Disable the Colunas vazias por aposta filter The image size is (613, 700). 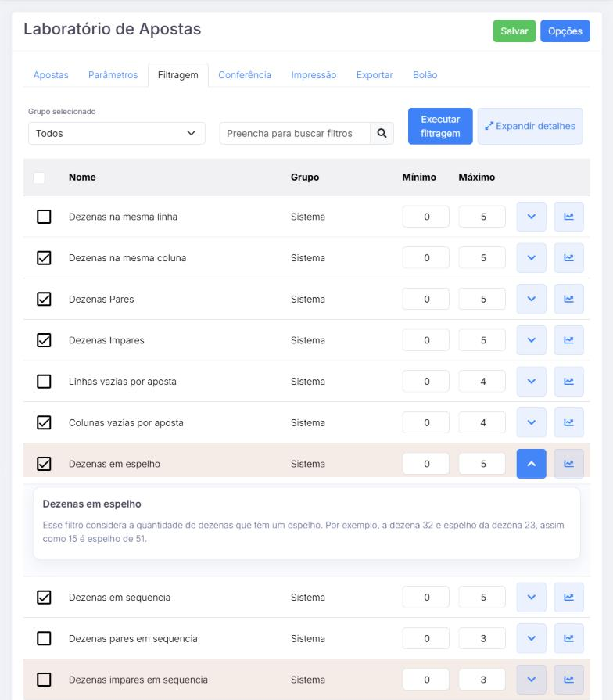pos(44,422)
